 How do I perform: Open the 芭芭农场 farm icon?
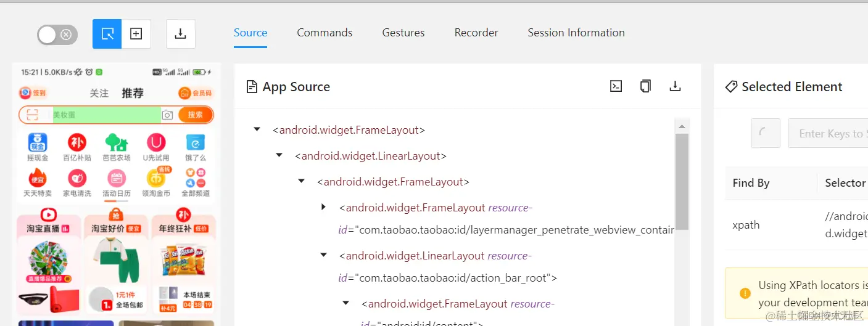pyautogui.click(x=117, y=147)
